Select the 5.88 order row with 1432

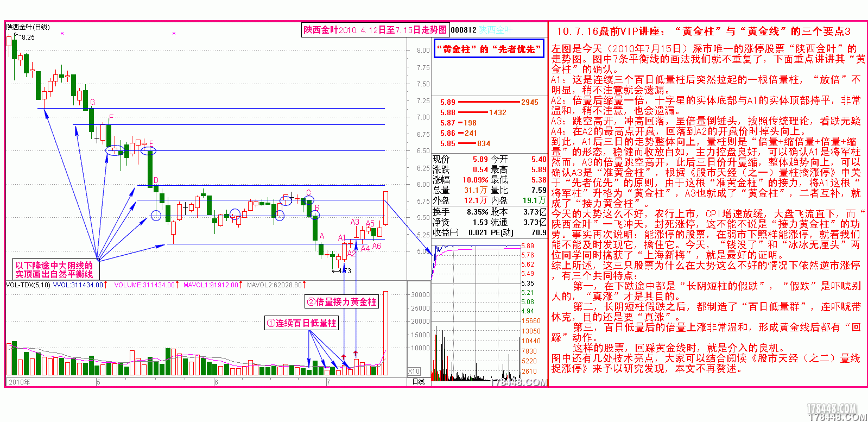[473, 112]
